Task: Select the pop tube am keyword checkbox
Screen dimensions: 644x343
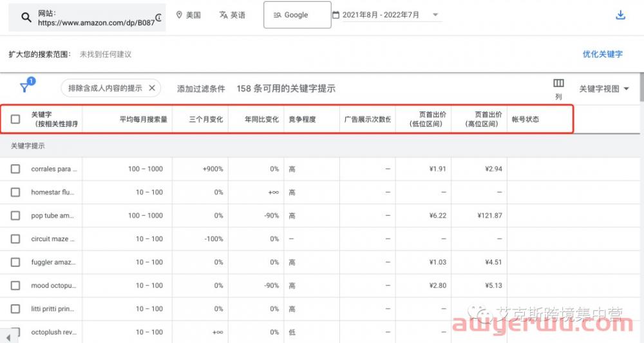Action: point(15,216)
